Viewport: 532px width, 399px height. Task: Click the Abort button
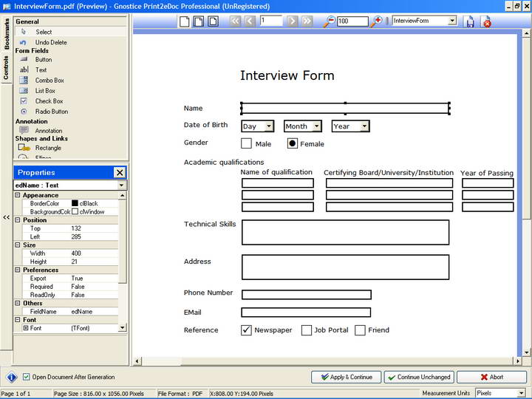[491, 377]
